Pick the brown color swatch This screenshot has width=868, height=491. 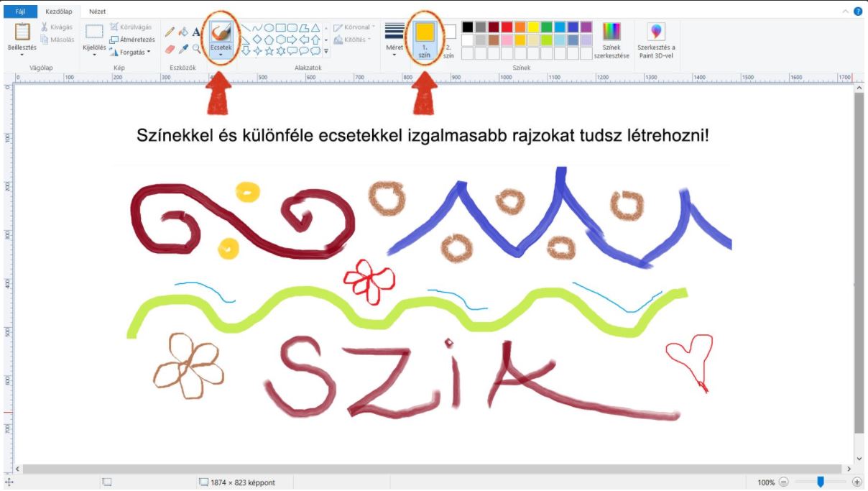click(494, 40)
